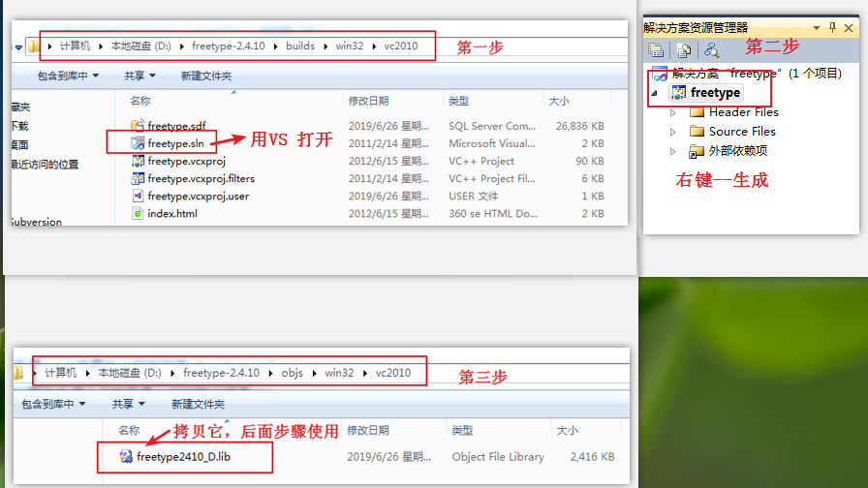Click 本地磁盘 (D:) in builds address bar

point(141,46)
